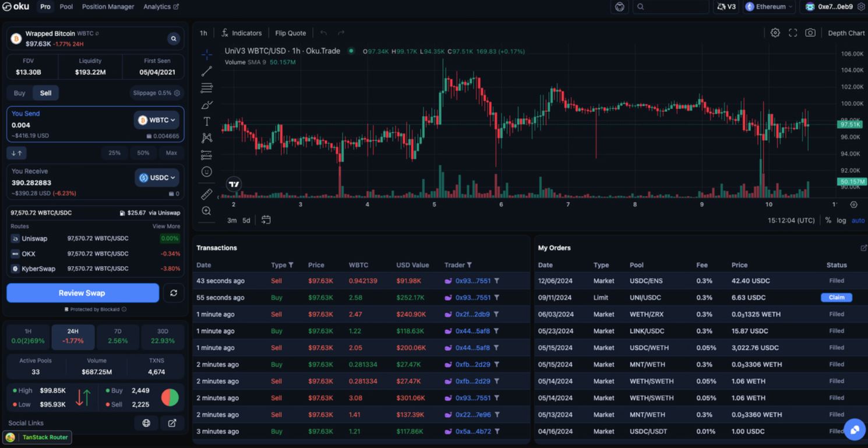Open the Fibonacci retracement tool
This screenshot has width=868, height=448.
pos(207,88)
